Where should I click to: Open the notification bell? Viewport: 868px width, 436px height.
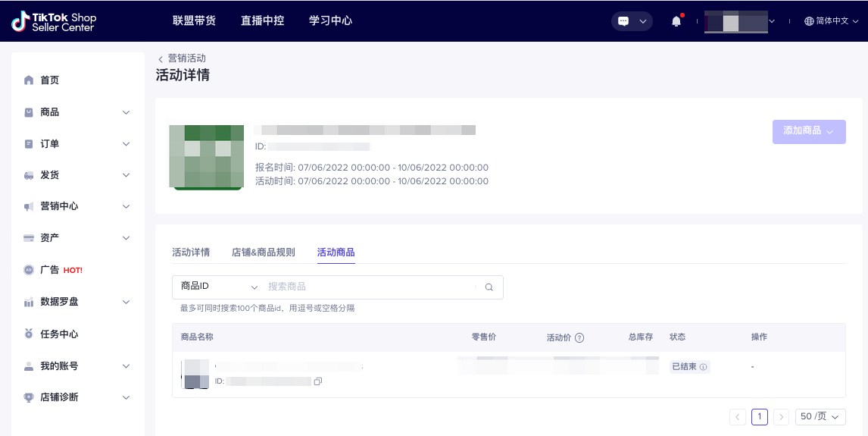coord(676,21)
